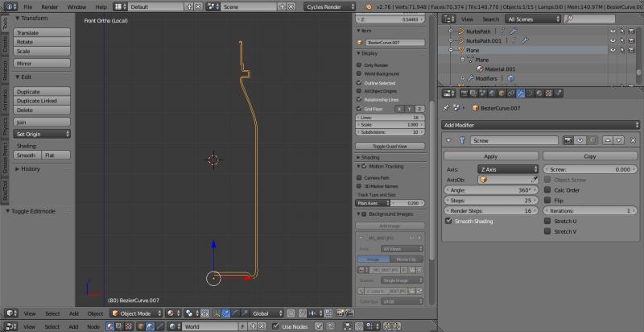Toggle the 3D manipulator widget icon
This screenshot has width=644, height=332.
(x=217, y=313)
